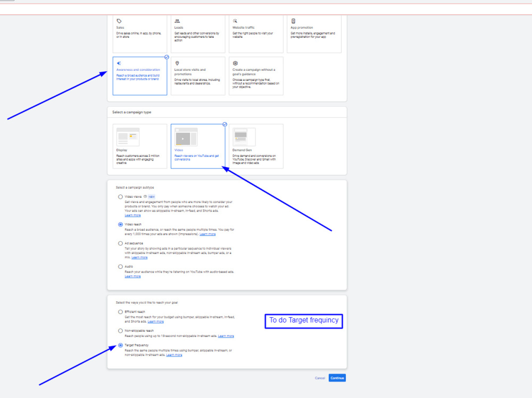Click the Website traffic sparkle icon

point(235,21)
